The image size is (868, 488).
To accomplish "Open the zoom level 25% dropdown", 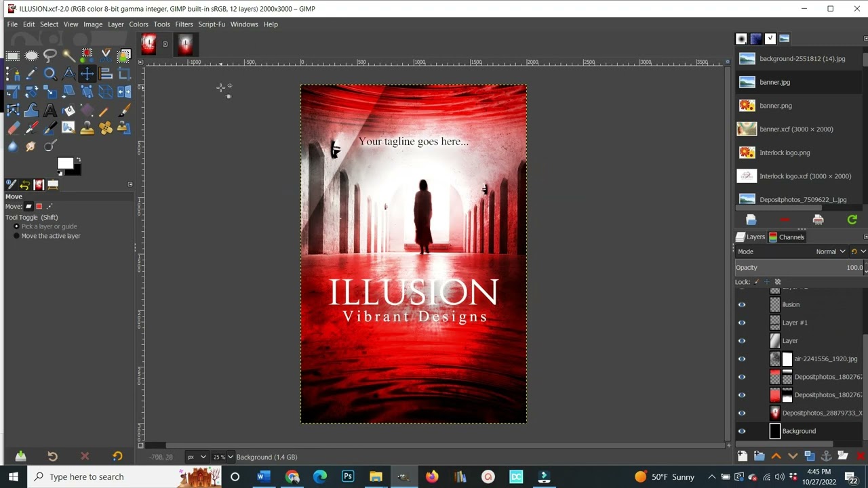I will pos(223,457).
